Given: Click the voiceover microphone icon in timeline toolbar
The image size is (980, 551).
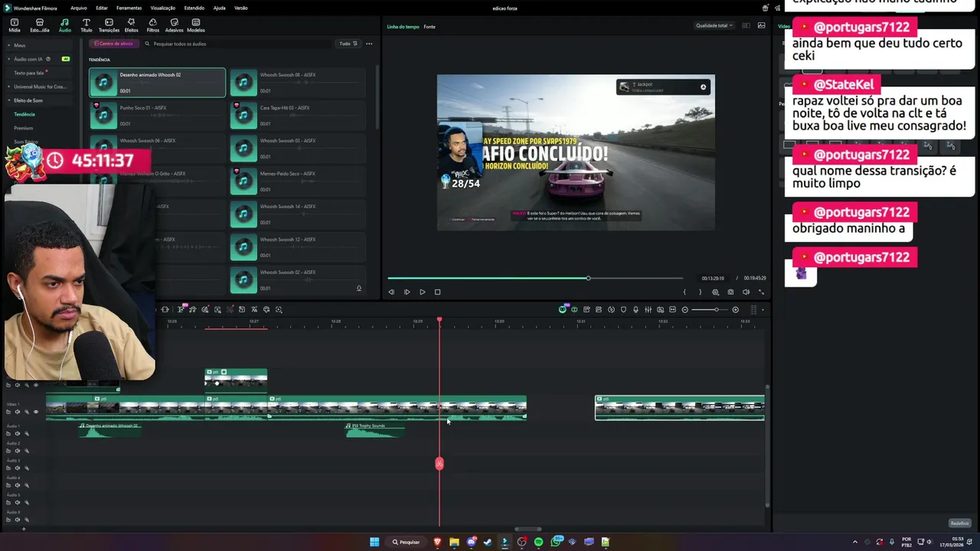Looking at the screenshot, I should [635, 309].
